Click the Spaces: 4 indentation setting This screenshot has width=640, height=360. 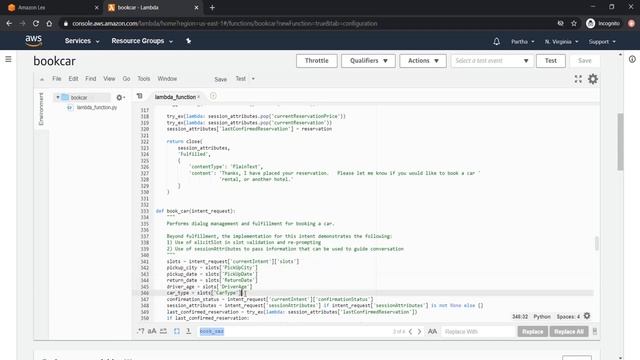[x=568, y=317]
